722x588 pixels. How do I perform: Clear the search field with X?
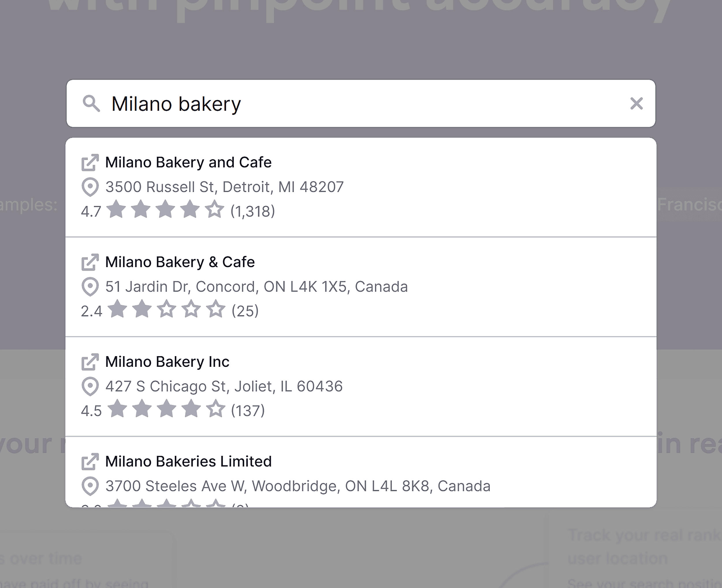coord(636,103)
